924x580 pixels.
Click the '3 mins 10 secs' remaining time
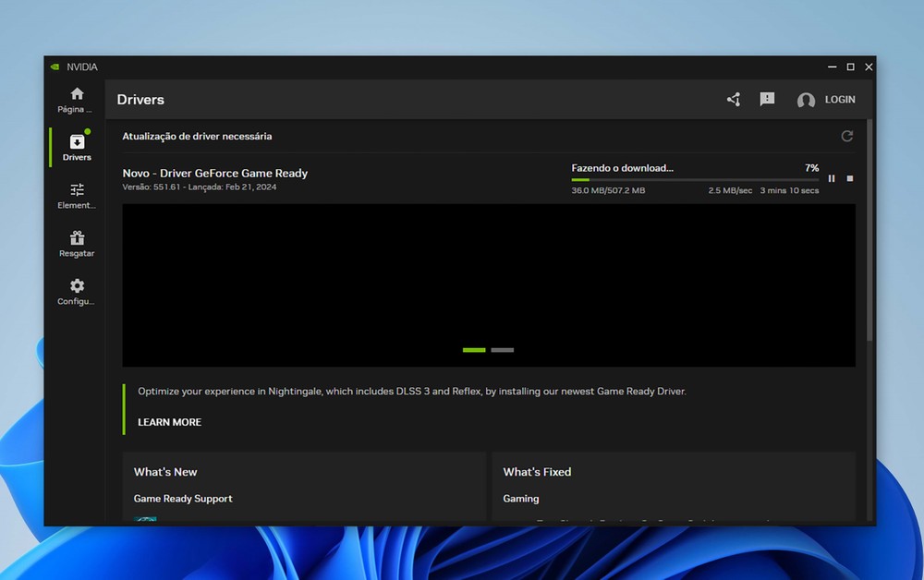789,191
